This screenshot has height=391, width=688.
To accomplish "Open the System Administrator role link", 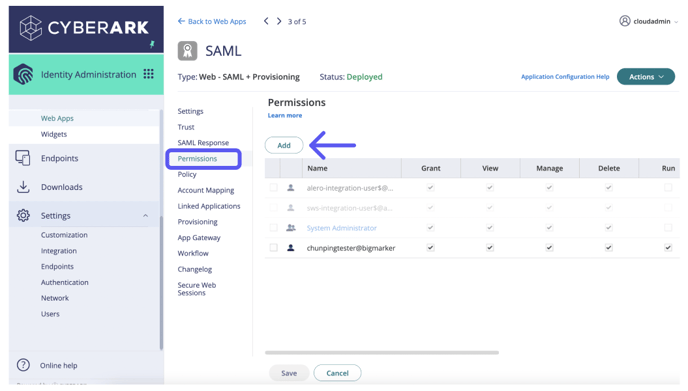I will pyautogui.click(x=341, y=228).
